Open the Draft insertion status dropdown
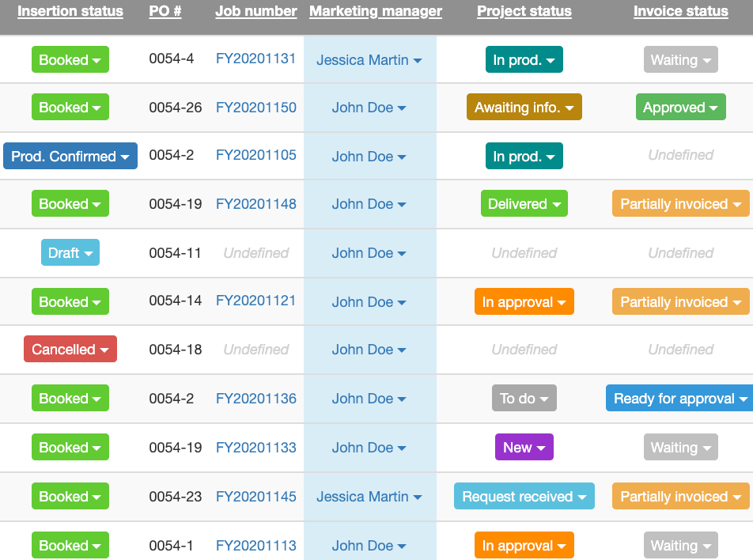This screenshot has width=753, height=560. click(70, 252)
